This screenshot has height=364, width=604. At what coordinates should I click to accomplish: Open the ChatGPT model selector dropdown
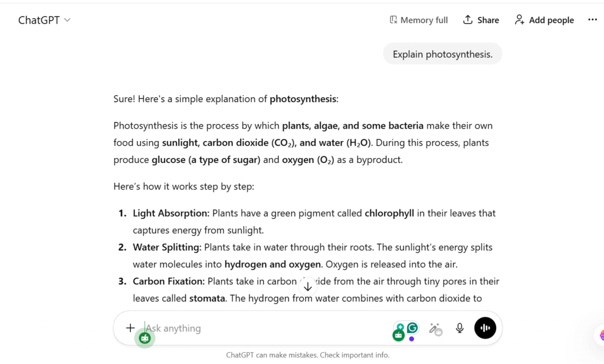(44, 20)
